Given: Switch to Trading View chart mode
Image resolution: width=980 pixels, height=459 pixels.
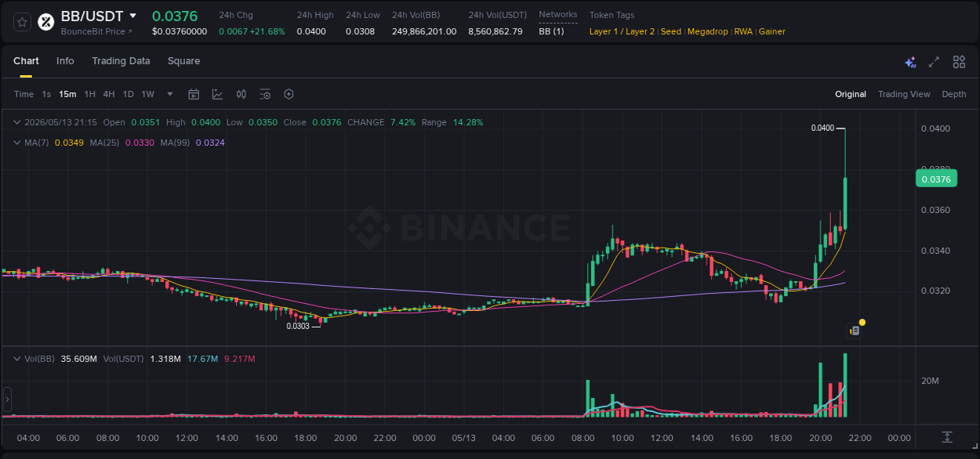Looking at the screenshot, I should pos(904,94).
